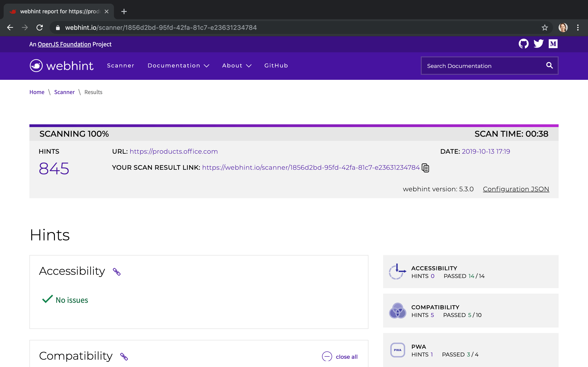Click the scanned URL products.office.com

tap(174, 151)
